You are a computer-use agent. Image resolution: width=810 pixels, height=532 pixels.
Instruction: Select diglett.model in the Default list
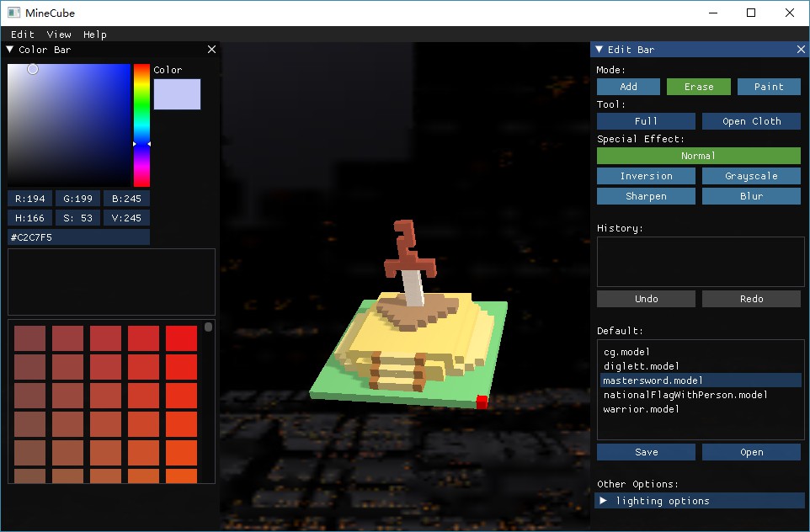701,366
